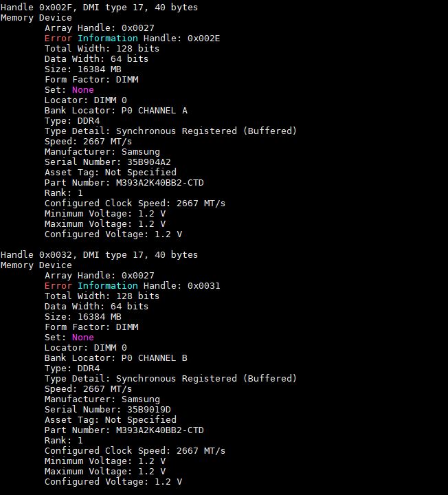Click serial number 35B9019D
448x495 pixels.
coord(143,410)
